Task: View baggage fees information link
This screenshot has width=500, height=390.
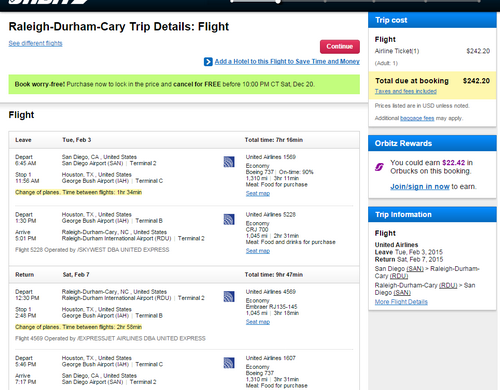Action: click(x=417, y=118)
